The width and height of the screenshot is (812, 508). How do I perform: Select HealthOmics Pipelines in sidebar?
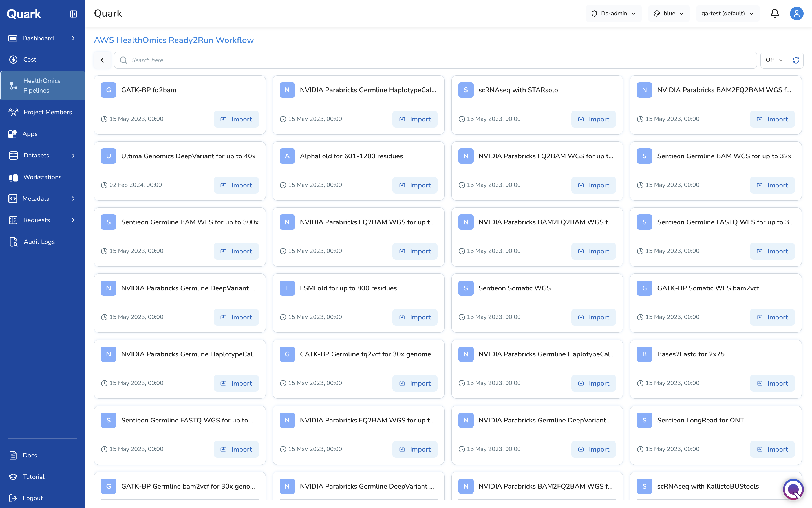43,86
